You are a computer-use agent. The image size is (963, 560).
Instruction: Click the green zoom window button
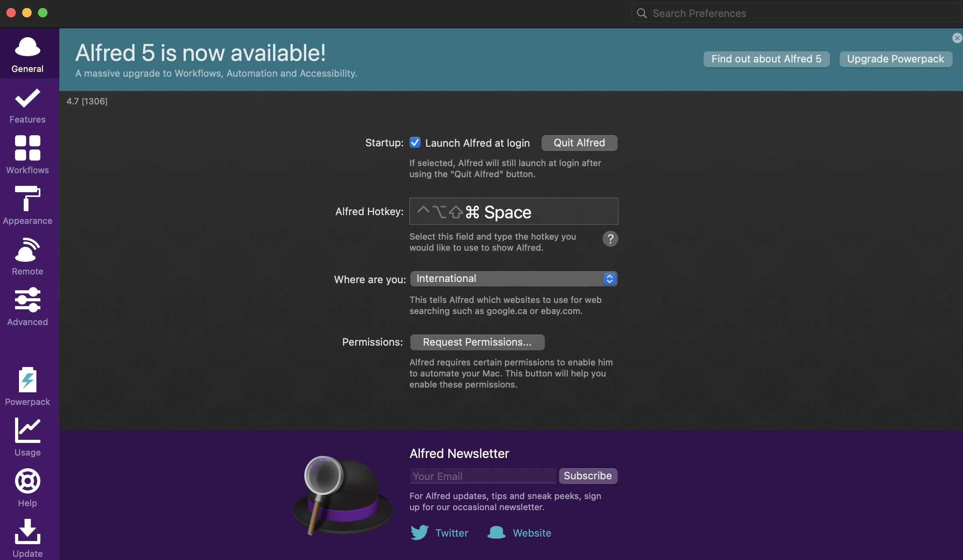coord(43,13)
